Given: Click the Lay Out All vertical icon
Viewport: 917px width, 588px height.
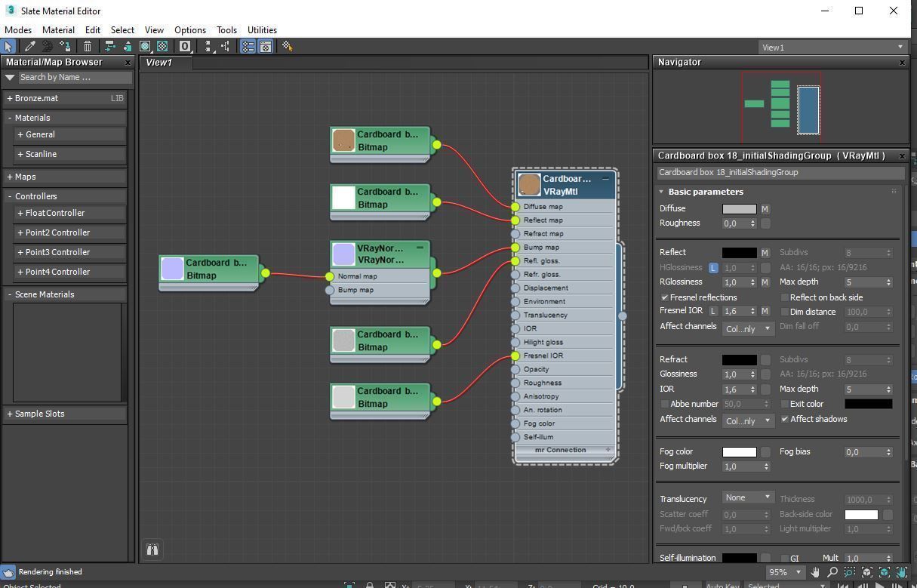Looking at the screenshot, I should [209, 46].
